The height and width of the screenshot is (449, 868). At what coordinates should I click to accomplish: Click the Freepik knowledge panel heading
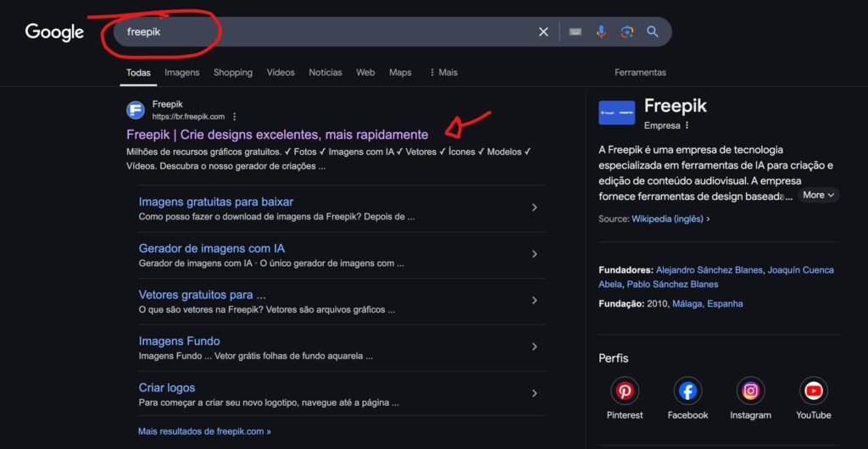tap(676, 106)
